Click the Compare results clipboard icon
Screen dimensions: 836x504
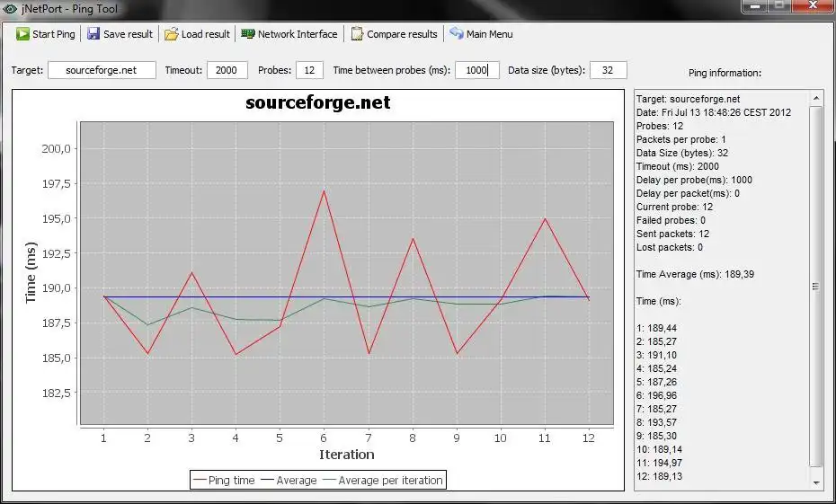[x=357, y=34]
